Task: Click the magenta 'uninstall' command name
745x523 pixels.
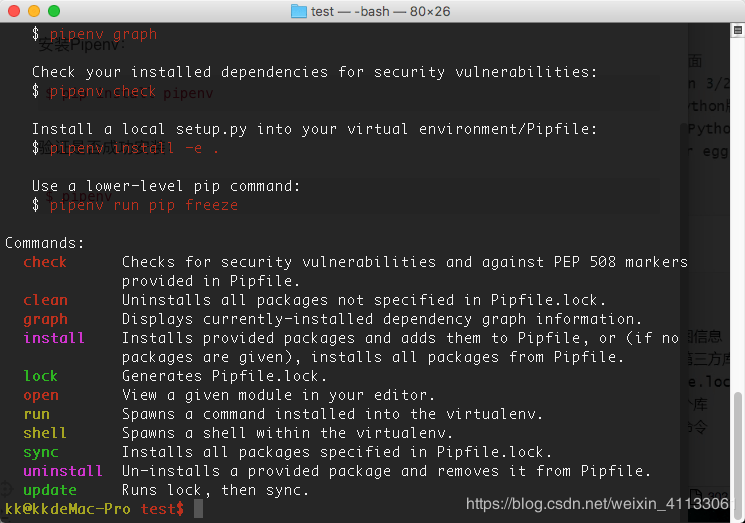Action: click(63, 471)
